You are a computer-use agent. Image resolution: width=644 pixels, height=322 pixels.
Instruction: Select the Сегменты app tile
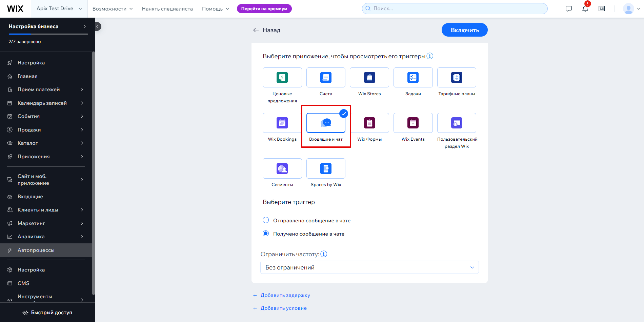point(282,168)
